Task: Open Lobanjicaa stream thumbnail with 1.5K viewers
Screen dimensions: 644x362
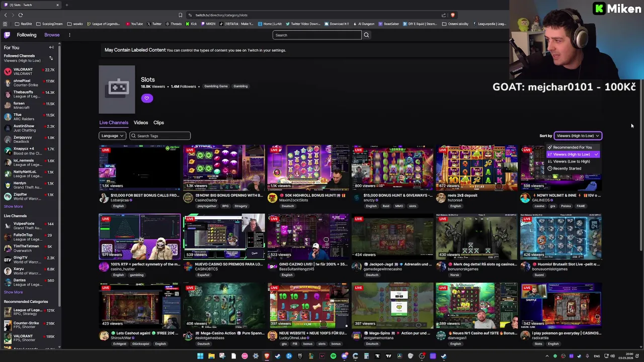Action: click(139, 167)
